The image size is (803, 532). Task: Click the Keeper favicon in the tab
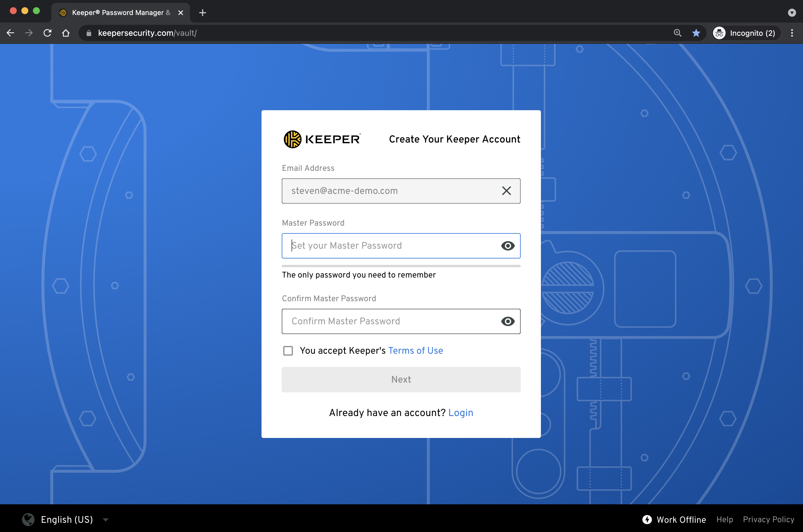click(x=63, y=13)
